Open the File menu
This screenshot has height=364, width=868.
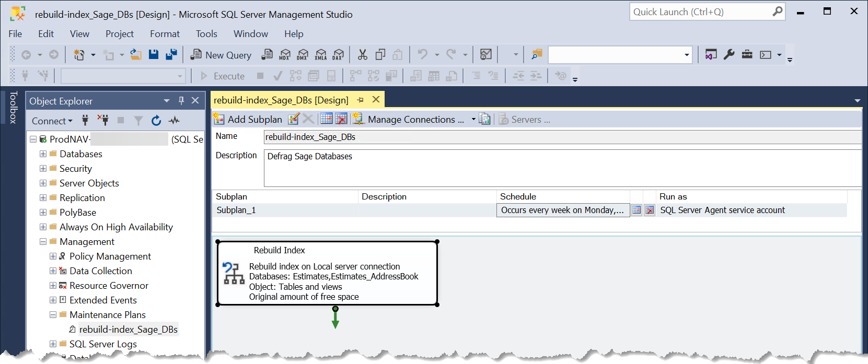click(x=15, y=33)
